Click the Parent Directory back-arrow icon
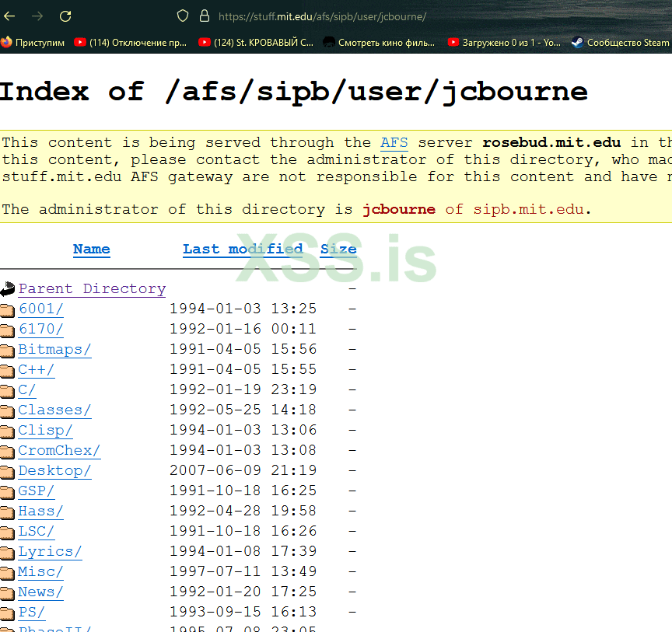This screenshot has height=632, width=672. pyautogui.click(x=7, y=288)
